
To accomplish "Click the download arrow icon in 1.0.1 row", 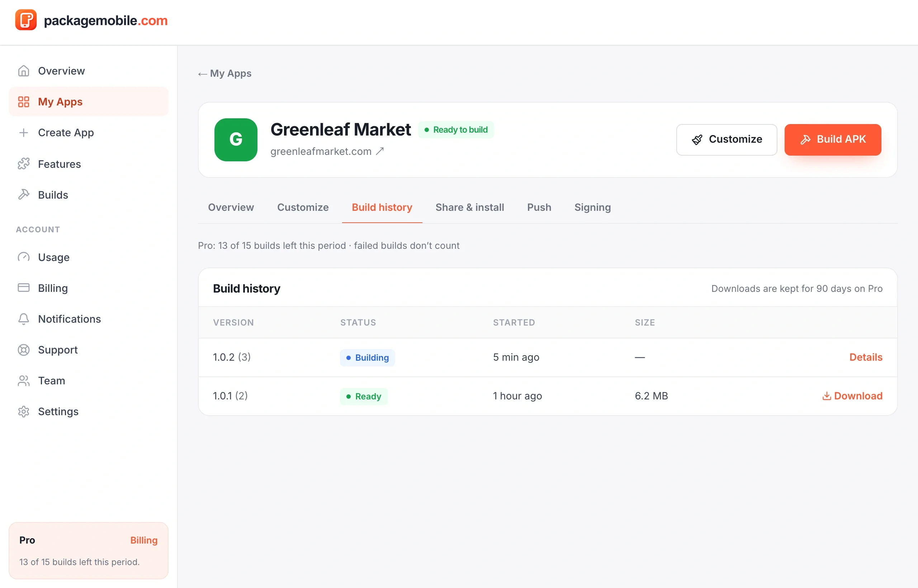I will pyautogui.click(x=826, y=396).
